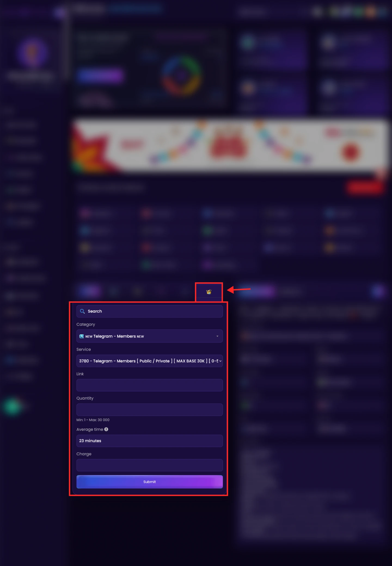This screenshot has width=392, height=566.
Task: Click the Quantity input field
Action: pyautogui.click(x=149, y=409)
